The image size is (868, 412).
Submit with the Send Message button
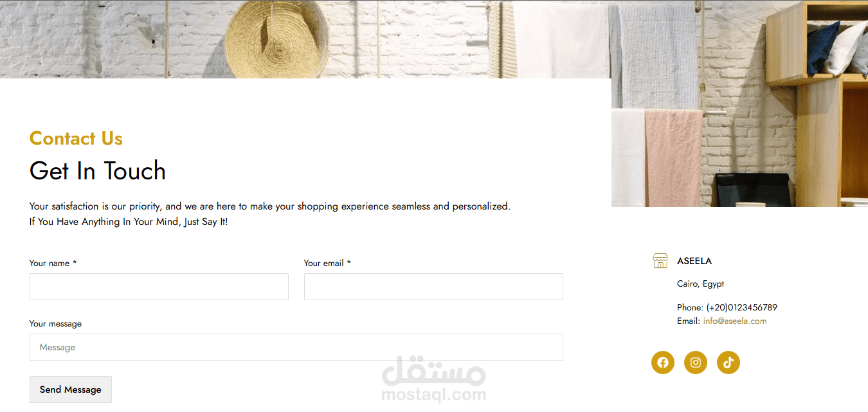click(x=71, y=390)
